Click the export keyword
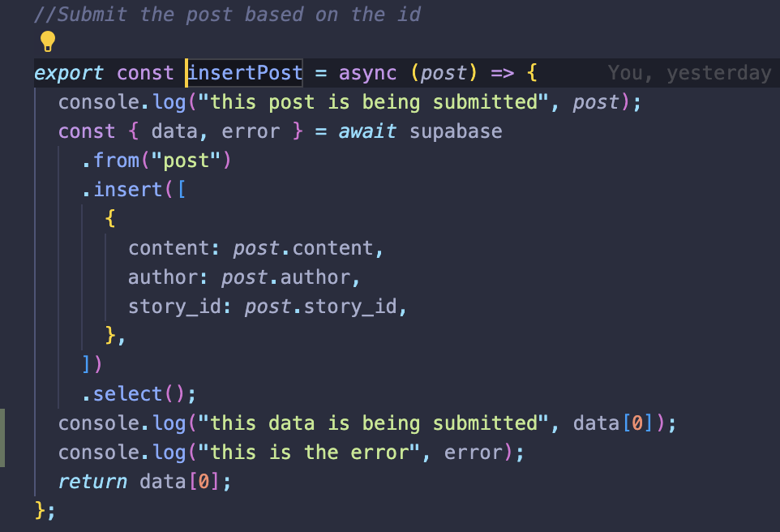Screen dimensions: 780x532 tap(69, 73)
